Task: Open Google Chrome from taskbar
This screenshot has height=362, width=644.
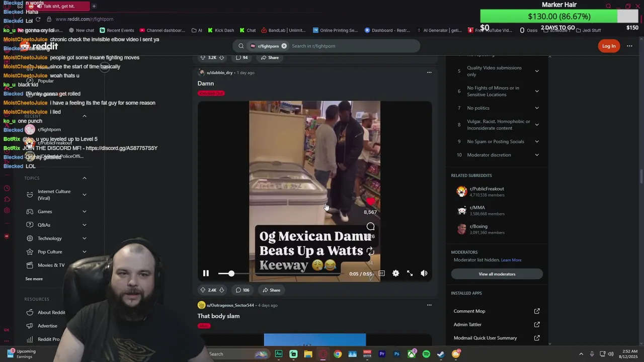Action: click(x=338, y=354)
